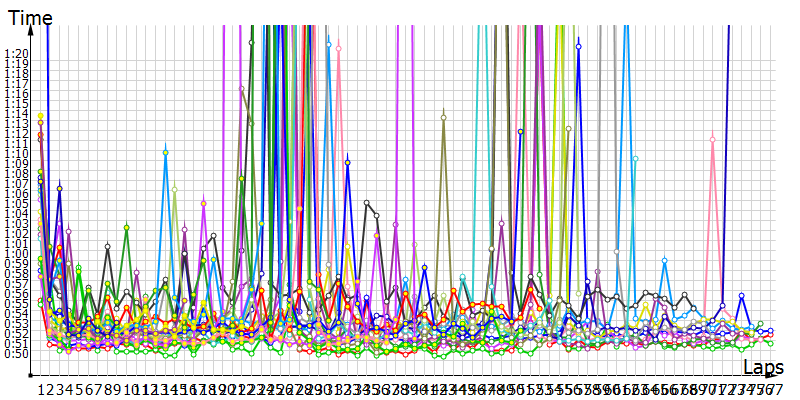This screenshot has width=800, height=400.
Task: Select the blue peak data point near 1:09
Action: click(x=348, y=162)
